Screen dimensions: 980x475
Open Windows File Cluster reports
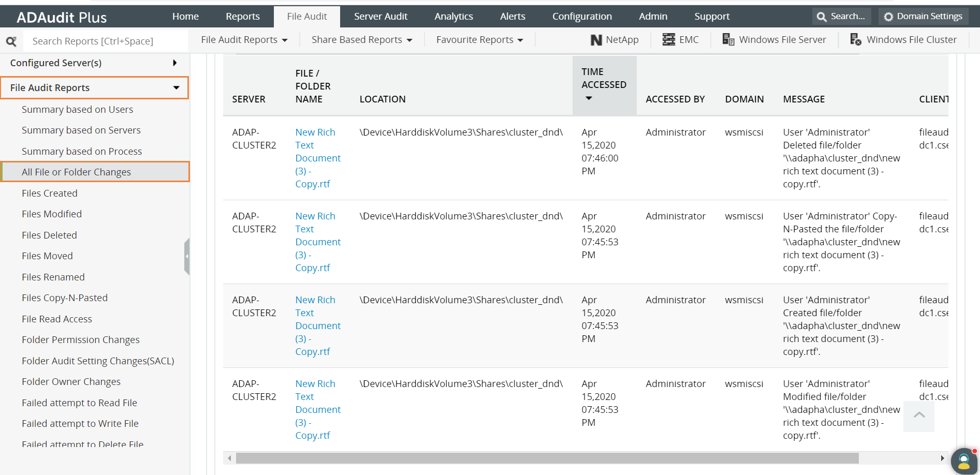(903, 39)
